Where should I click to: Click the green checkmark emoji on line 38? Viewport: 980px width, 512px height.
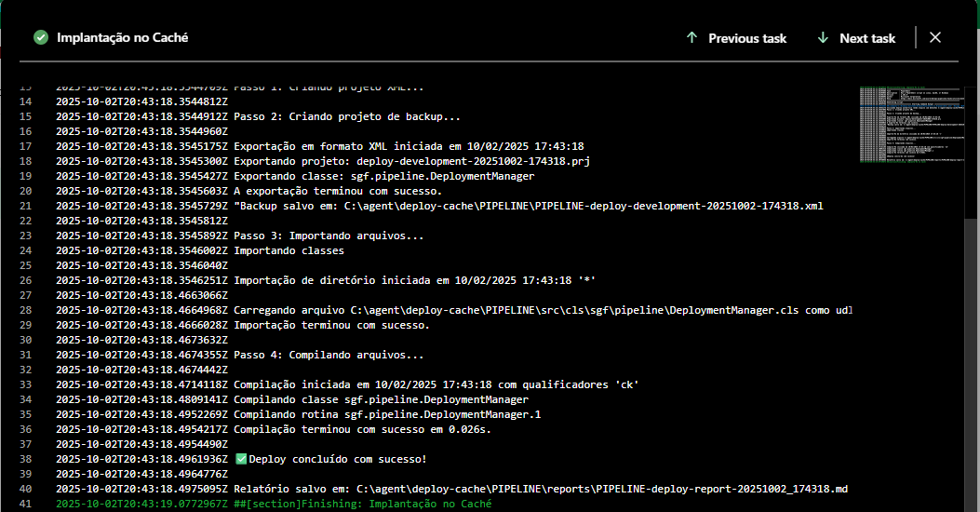[x=240, y=459]
